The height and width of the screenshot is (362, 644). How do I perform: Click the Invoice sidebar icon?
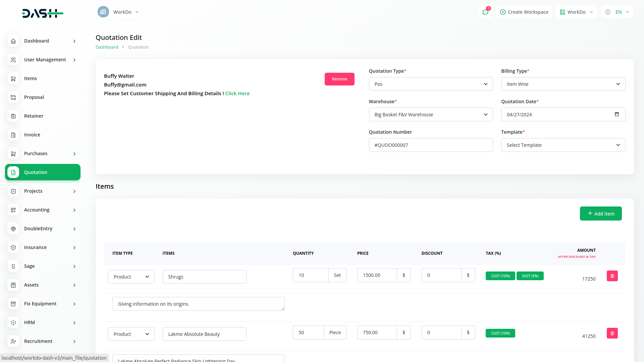click(13, 135)
